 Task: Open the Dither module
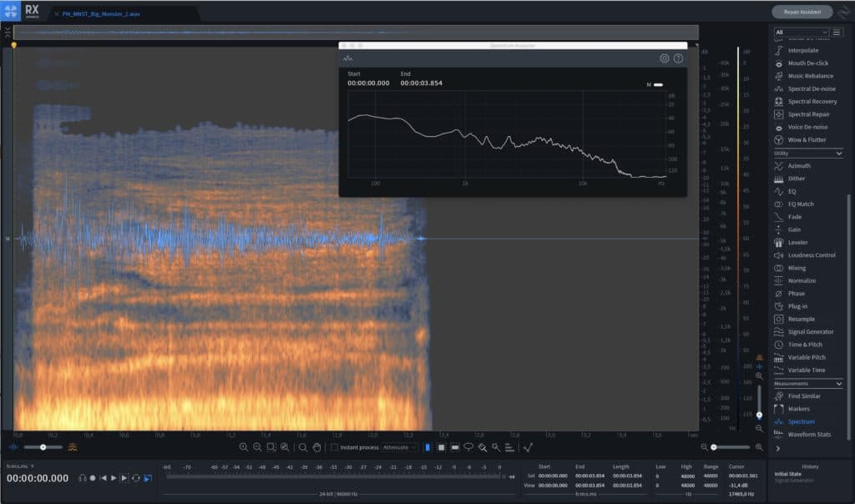point(796,179)
